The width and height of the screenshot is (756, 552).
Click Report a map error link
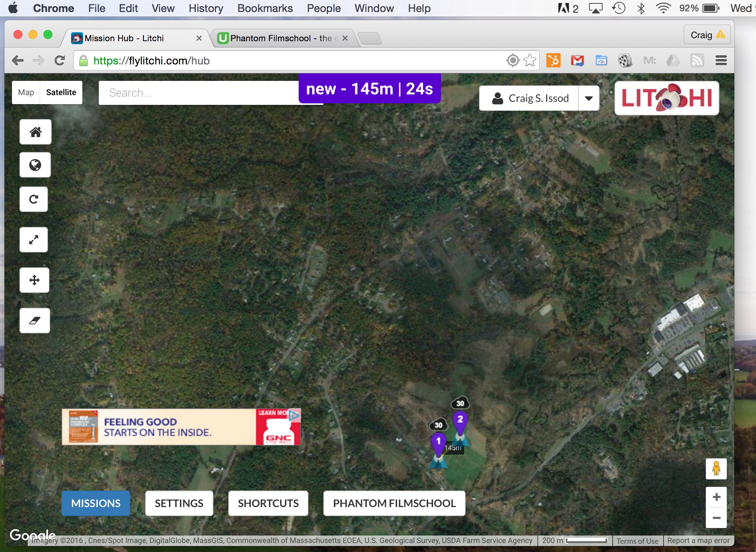[698, 540]
